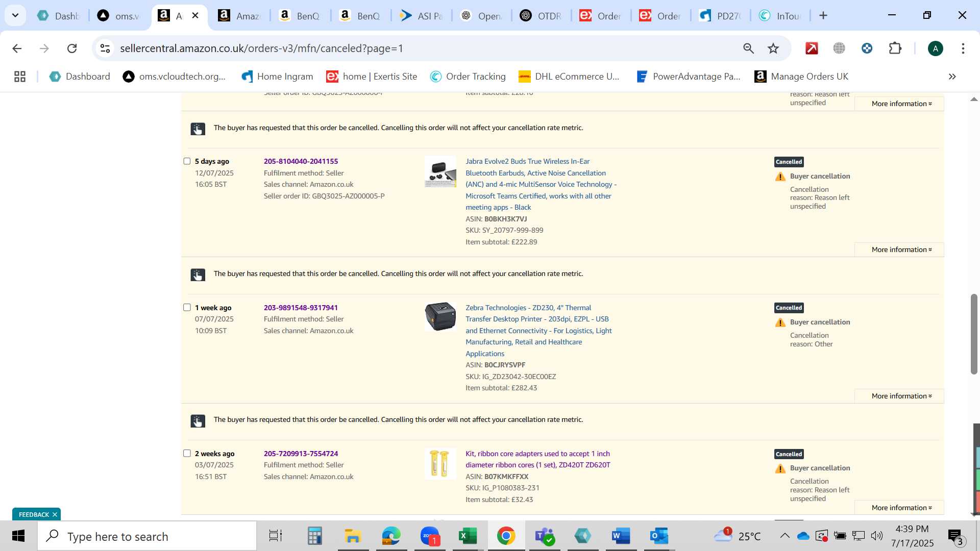Open the weather widget showing 25°C
Screen dimensions: 980x551
pyautogui.click(x=737, y=536)
